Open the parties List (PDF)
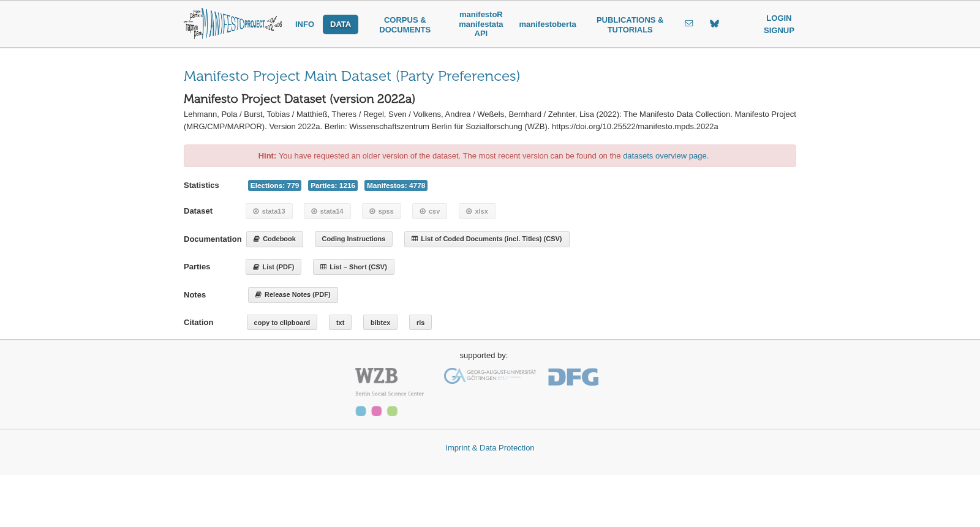Image resolution: width=980 pixels, height=527 pixels. [x=273, y=267]
